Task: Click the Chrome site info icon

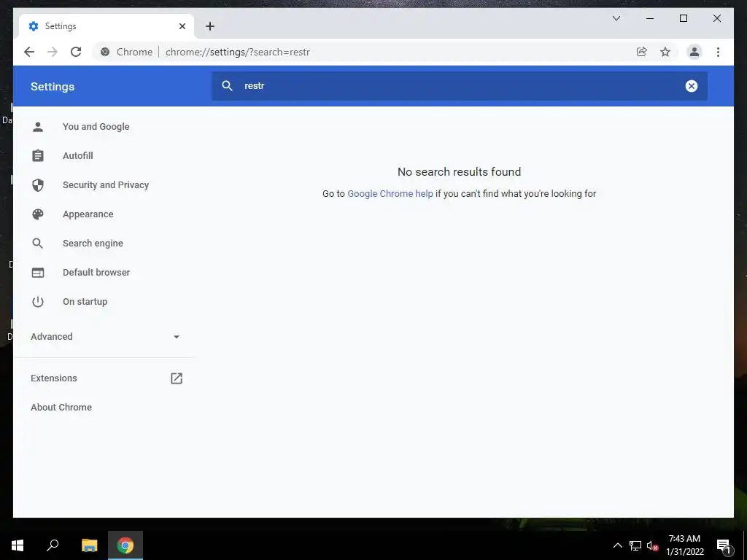Action: point(105,52)
